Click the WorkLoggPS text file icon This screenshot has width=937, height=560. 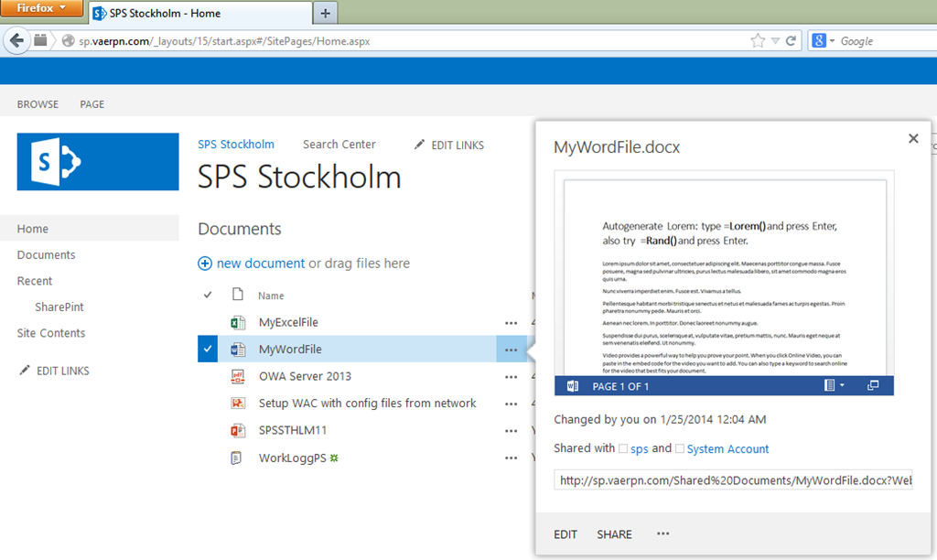tap(237, 458)
